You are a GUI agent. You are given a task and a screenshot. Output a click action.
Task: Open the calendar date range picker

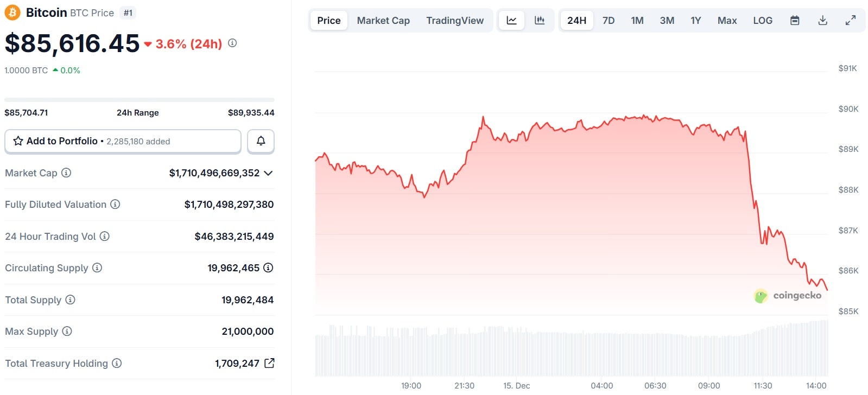795,21
